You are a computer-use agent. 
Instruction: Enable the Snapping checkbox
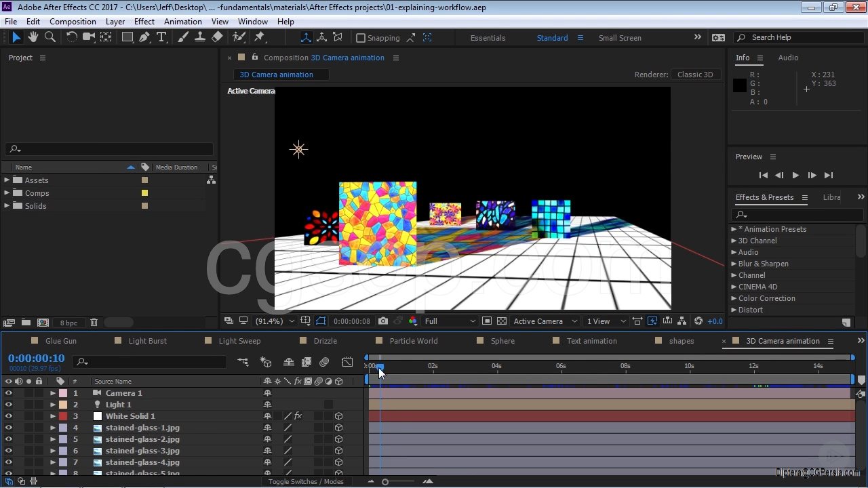pos(361,38)
